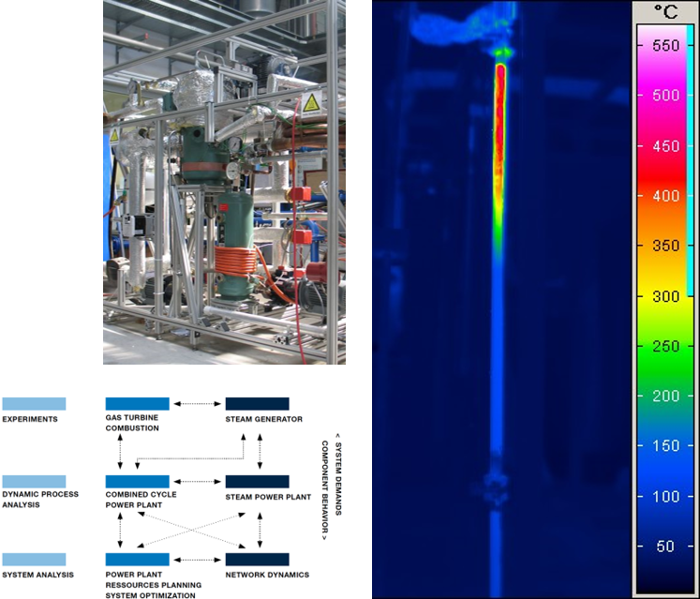Select the Combined Cycle Power Plant box

[x=138, y=482]
